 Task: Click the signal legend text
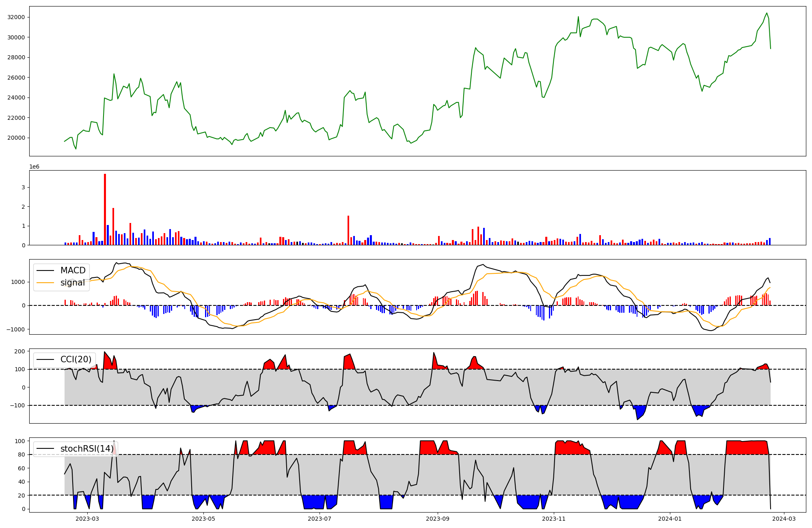click(x=72, y=283)
